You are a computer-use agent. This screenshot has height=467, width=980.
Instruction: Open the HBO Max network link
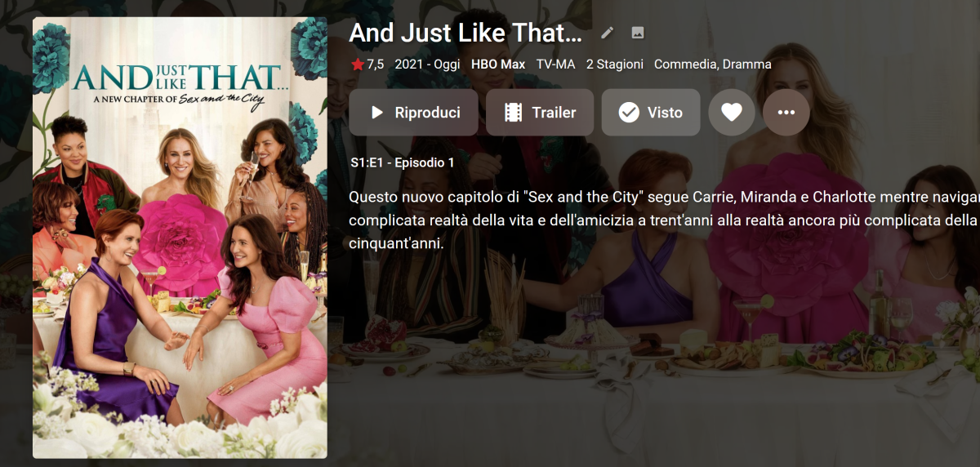(x=498, y=64)
